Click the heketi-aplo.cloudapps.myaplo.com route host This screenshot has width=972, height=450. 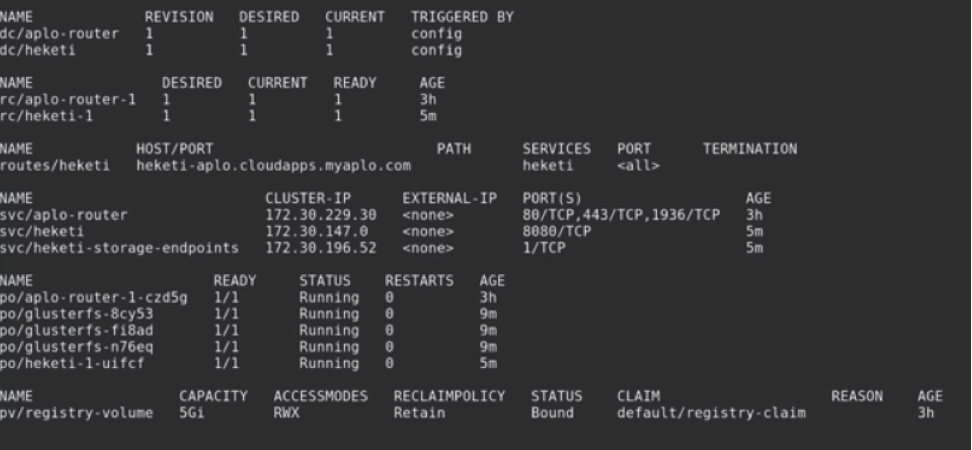pos(274,165)
